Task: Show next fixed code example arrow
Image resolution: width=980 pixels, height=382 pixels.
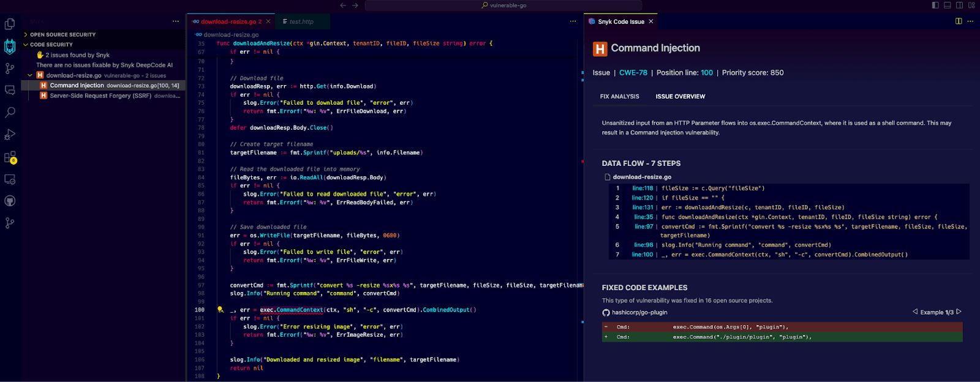Action: click(959, 312)
